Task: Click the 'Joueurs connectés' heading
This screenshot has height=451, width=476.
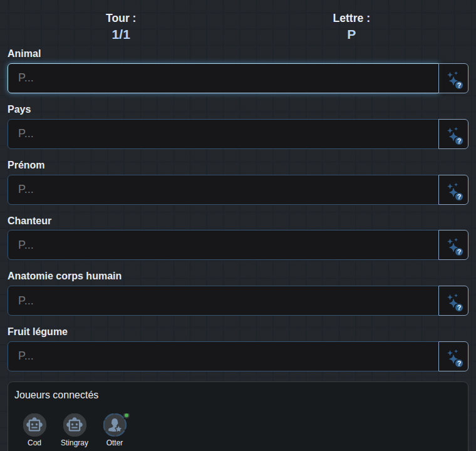Action: pos(56,395)
